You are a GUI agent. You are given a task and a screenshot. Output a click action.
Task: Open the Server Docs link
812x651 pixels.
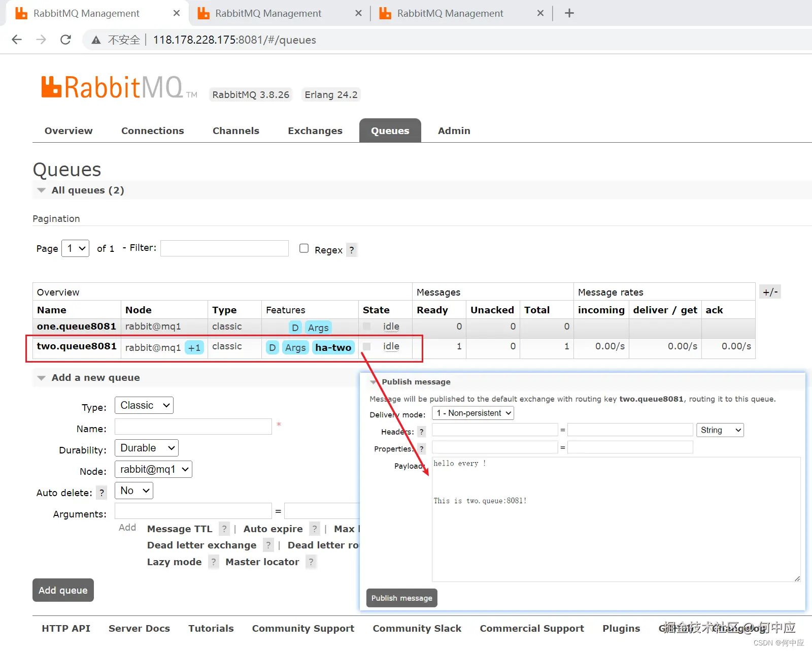click(x=139, y=628)
